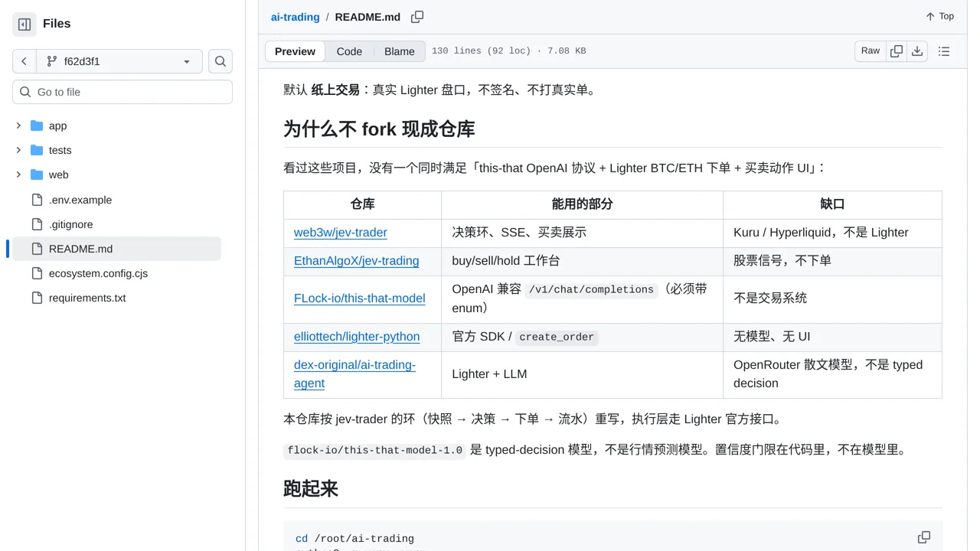Click the Files panel title
The image size is (980, 551).
coord(57,24)
